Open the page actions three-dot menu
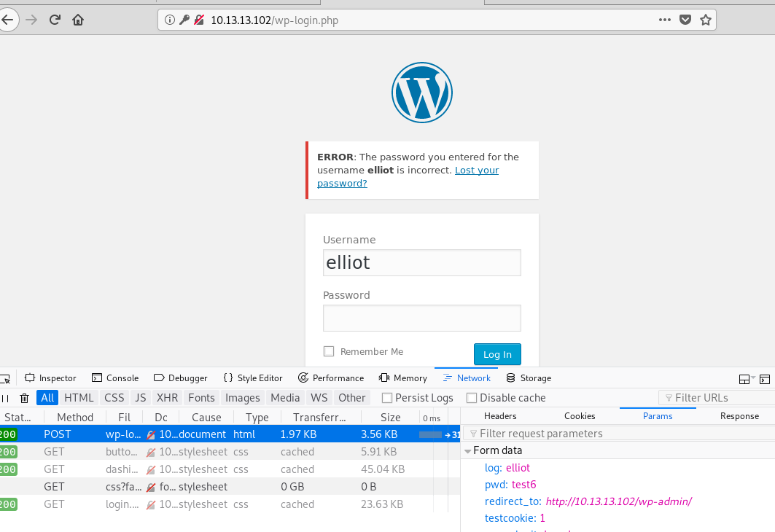 click(x=665, y=20)
